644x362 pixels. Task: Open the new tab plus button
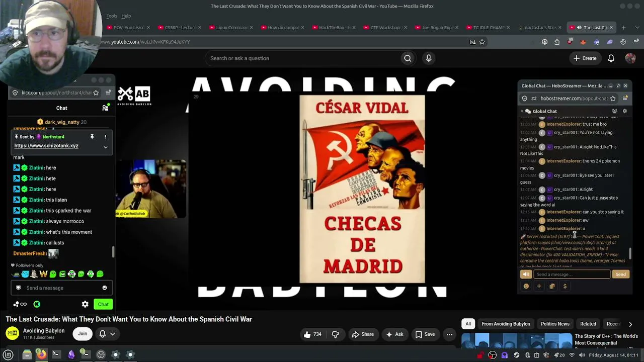pyautogui.click(x=623, y=28)
